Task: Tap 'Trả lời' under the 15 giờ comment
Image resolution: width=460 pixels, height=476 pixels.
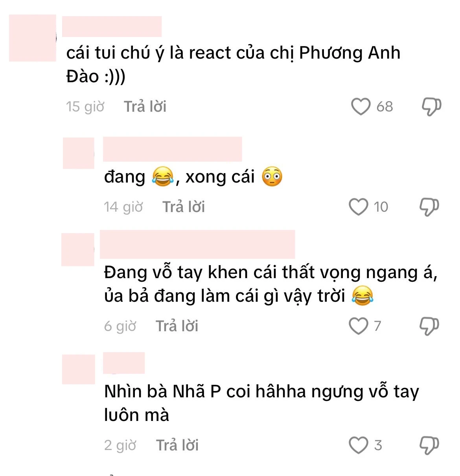Action: pyautogui.click(x=145, y=107)
